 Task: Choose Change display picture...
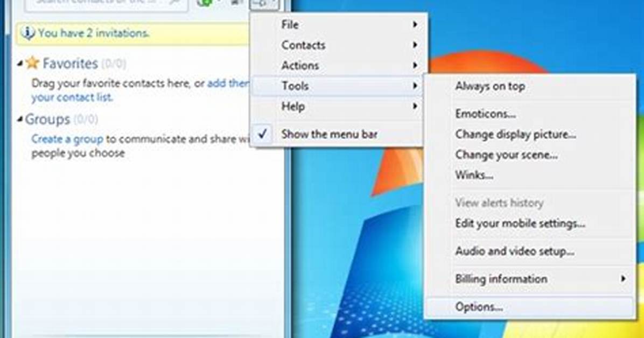click(529, 135)
